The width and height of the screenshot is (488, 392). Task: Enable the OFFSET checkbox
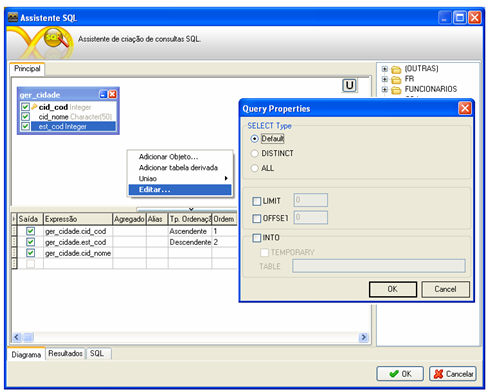point(257,218)
